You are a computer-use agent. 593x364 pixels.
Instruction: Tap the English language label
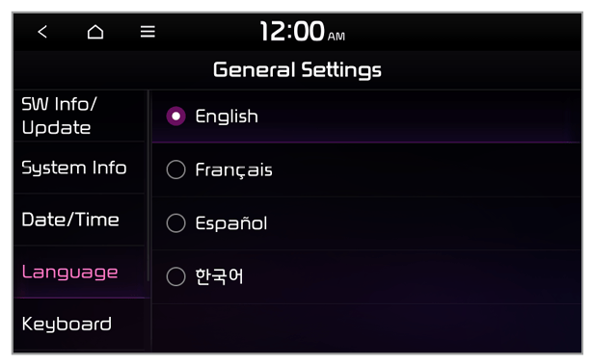click(227, 117)
